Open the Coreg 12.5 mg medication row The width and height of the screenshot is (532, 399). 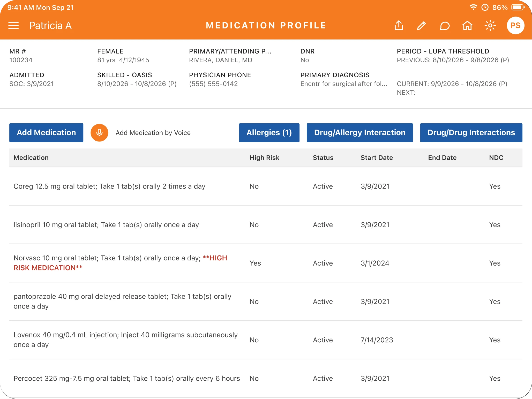point(266,186)
